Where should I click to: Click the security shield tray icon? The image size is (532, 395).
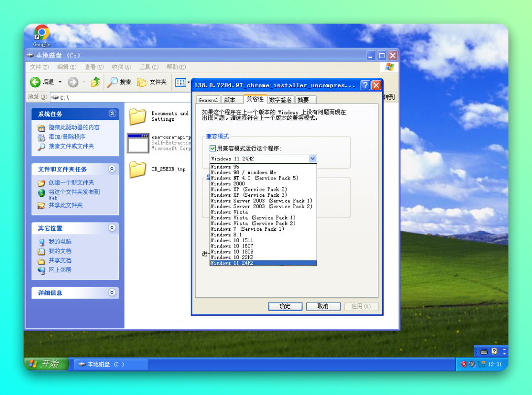[464, 364]
